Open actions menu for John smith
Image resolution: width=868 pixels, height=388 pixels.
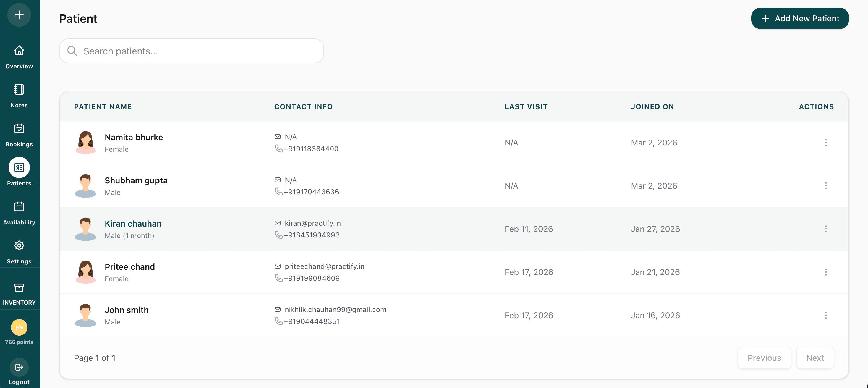pyautogui.click(x=826, y=315)
